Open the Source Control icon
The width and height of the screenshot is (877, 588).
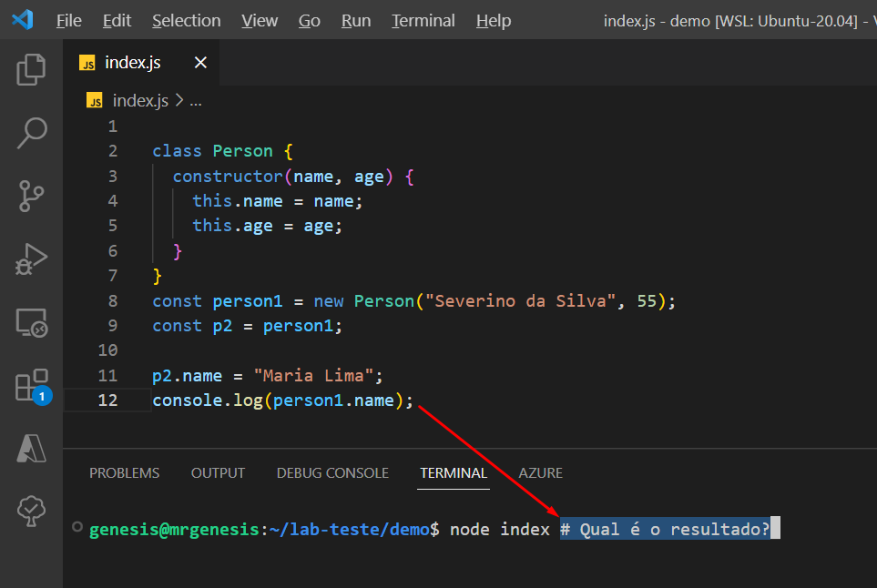(x=31, y=197)
